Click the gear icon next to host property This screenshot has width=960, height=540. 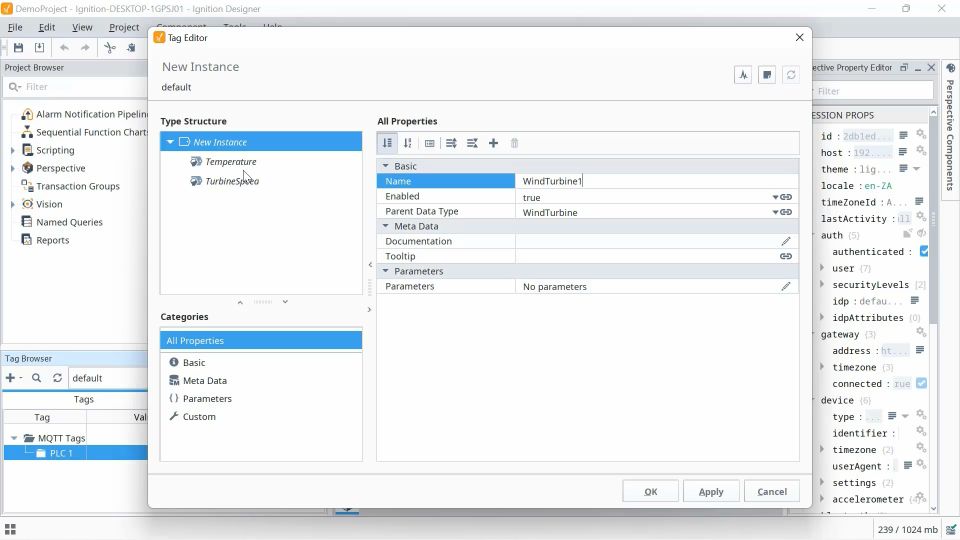(921, 151)
